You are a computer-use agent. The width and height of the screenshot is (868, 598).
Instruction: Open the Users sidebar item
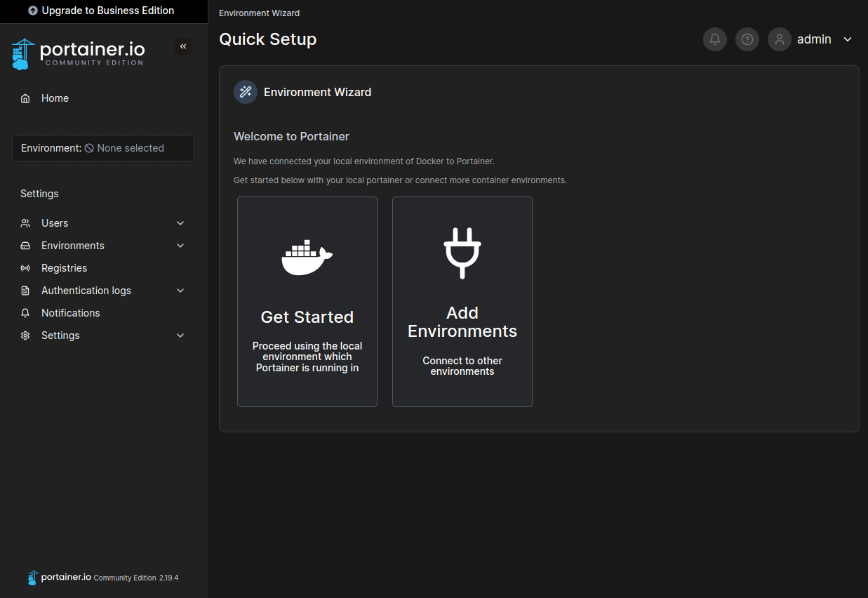[104, 223]
